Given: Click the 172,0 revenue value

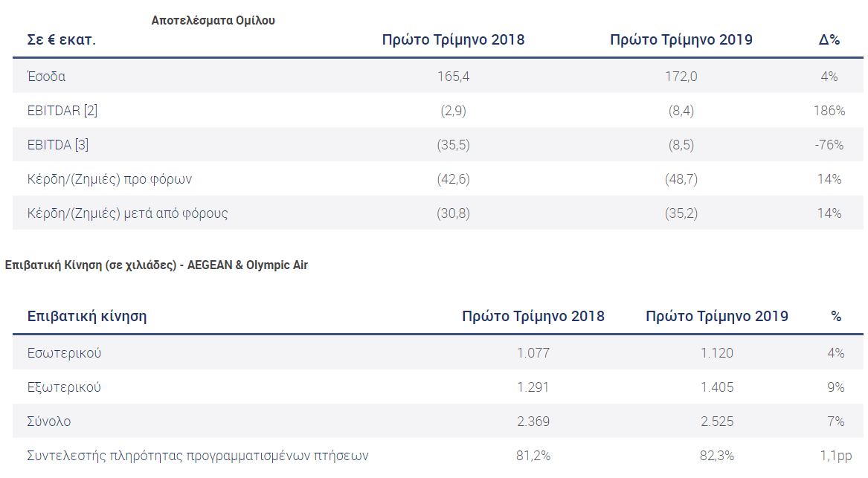Looking at the screenshot, I should point(681,77).
